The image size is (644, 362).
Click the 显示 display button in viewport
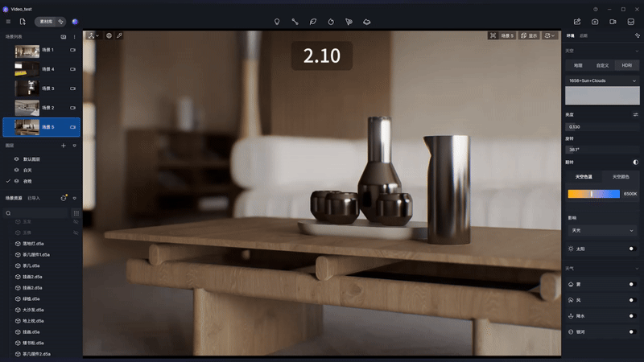(x=529, y=35)
